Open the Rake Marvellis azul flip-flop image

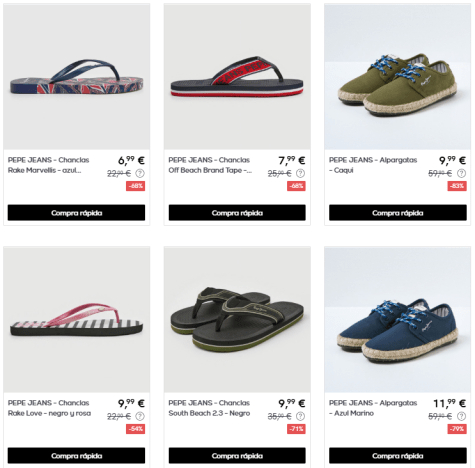coord(77,77)
